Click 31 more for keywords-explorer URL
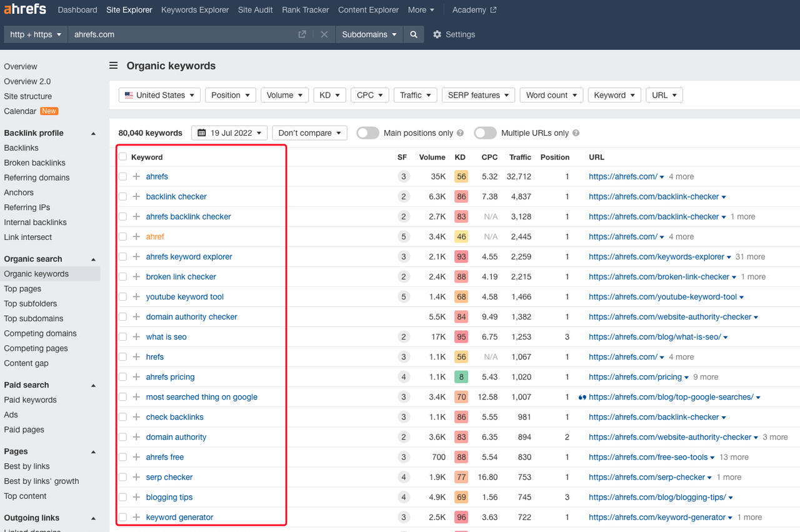 coord(750,256)
